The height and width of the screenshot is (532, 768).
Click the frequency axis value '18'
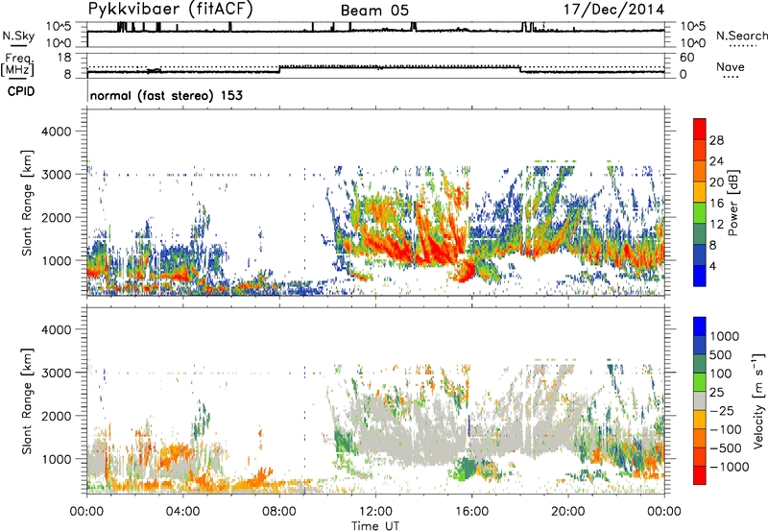click(x=64, y=58)
